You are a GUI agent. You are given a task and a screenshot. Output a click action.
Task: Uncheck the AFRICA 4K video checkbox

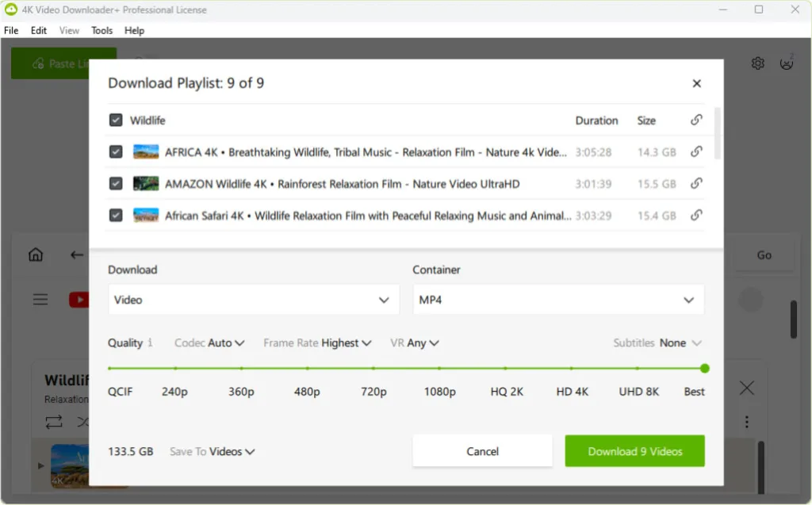116,151
